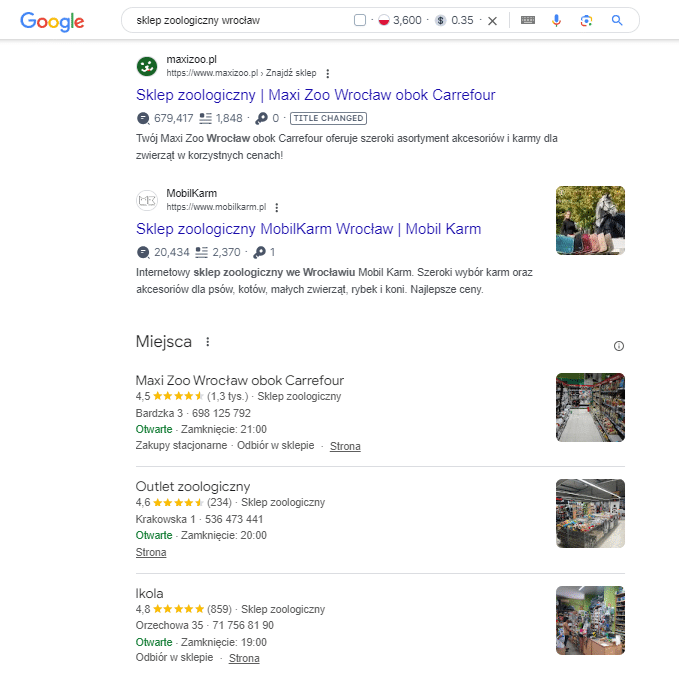Click the MobilKarm site favicon

point(147,200)
